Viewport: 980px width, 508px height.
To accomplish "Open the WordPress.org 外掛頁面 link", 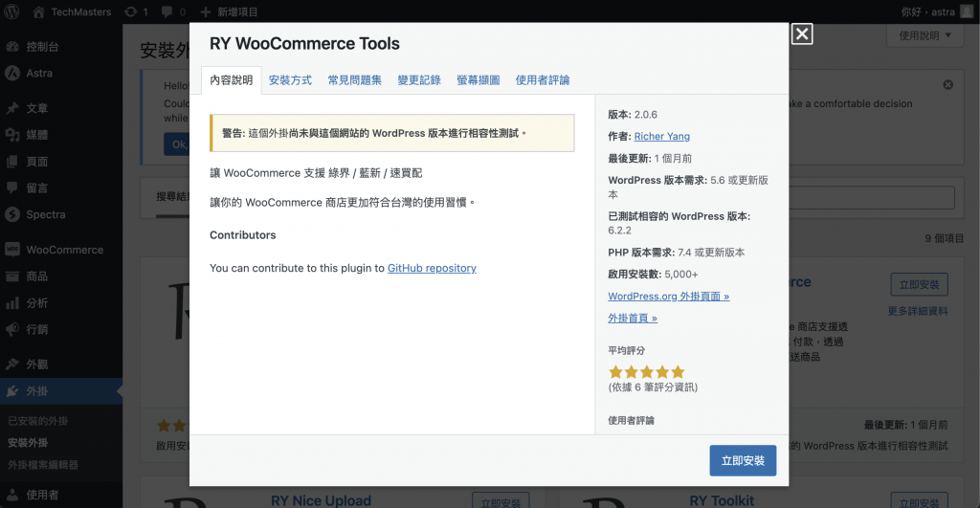I will [669, 297].
